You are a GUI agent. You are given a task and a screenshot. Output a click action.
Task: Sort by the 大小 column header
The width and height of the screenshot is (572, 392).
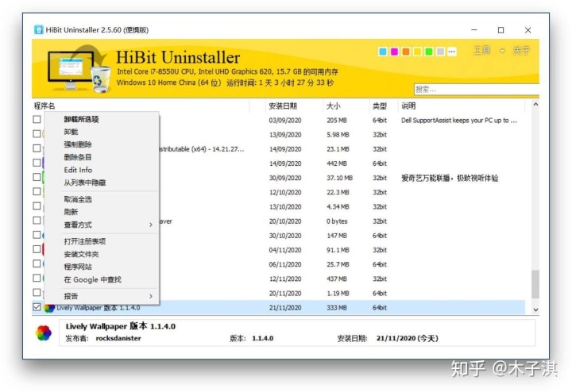pyautogui.click(x=346, y=106)
